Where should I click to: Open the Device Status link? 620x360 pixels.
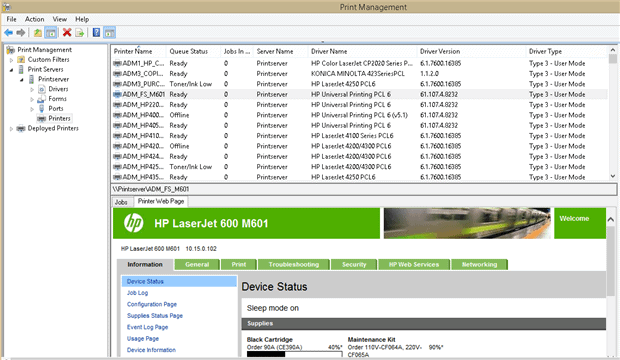coord(145,281)
